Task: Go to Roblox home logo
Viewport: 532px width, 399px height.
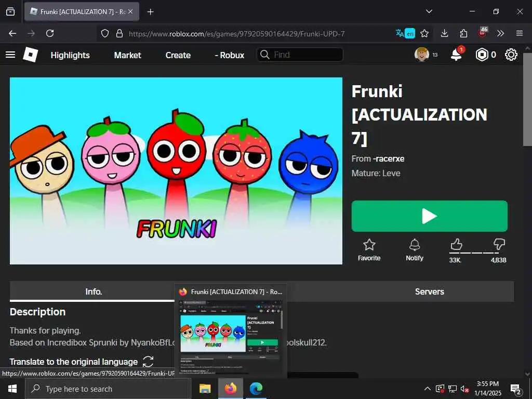Action: (x=30, y=55)
